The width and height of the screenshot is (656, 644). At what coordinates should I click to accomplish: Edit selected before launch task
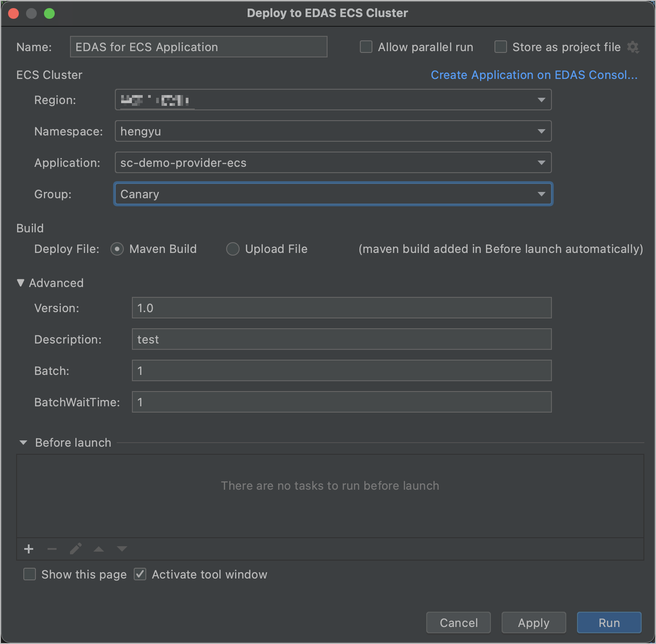75,549
